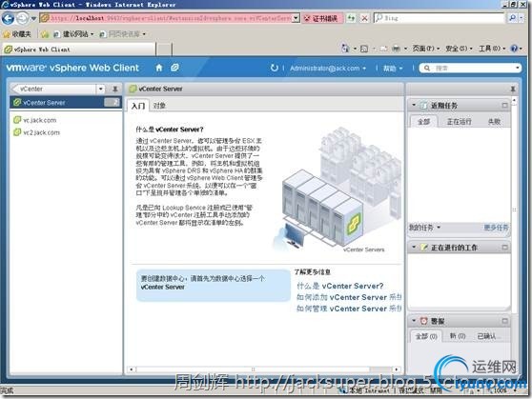Maximize the Work In Progress panel
The image size is (532, 399).
point(505,248)
